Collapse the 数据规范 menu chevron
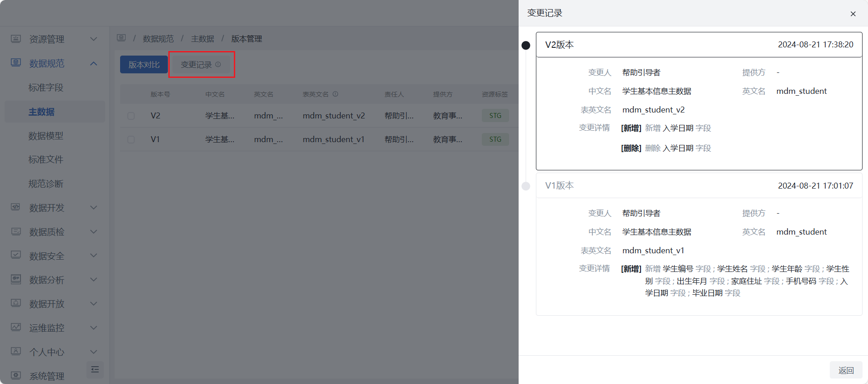The width and height of the screenshot is (868, 384). click(x=94, y=63)
